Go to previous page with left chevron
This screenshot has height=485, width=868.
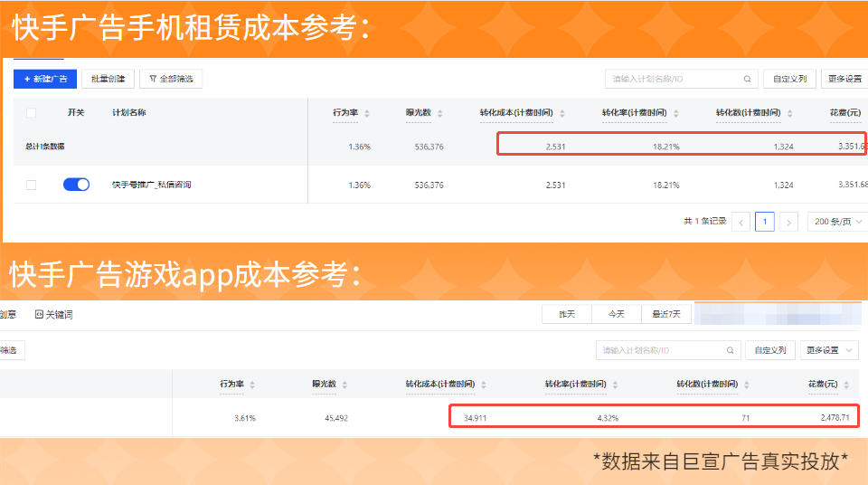pos(741,222)
